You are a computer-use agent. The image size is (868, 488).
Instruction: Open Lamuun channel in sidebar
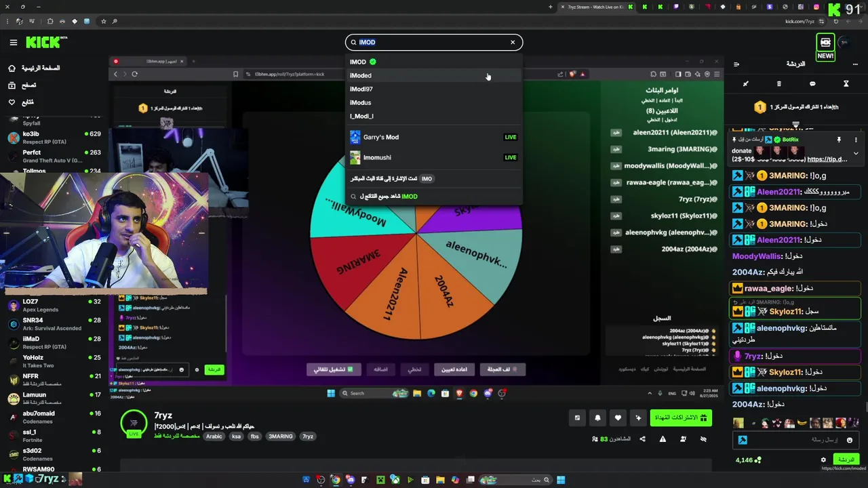pos(54,399)
